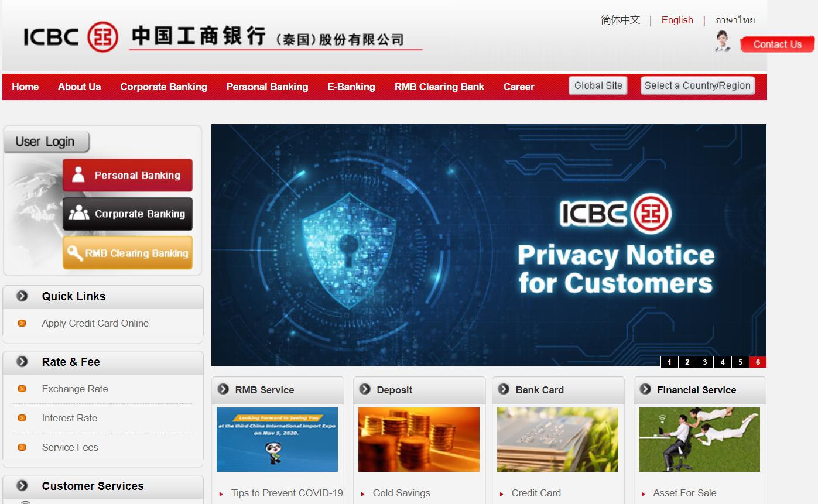Open the E-Banking navigation menu
The width and height of the screenshot is (818, 504).
351,87
